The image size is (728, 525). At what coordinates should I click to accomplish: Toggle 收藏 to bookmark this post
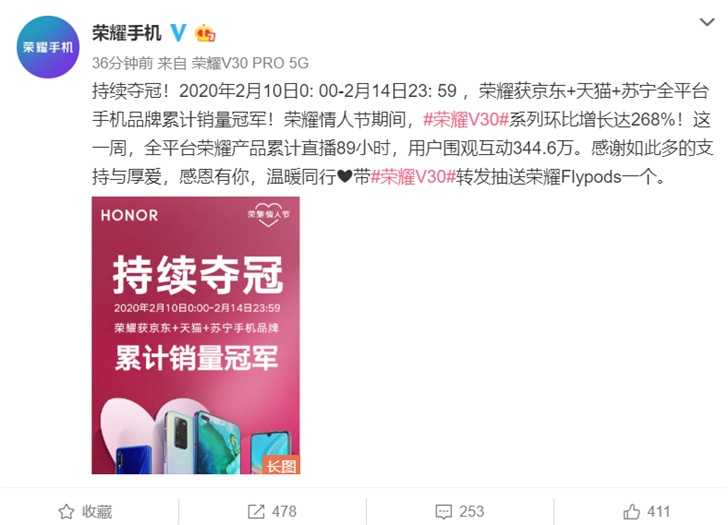point(97,512)
